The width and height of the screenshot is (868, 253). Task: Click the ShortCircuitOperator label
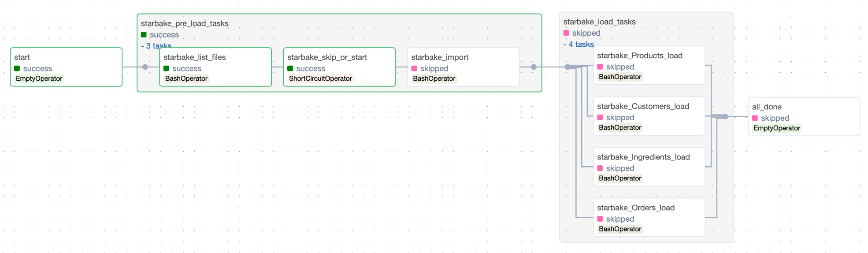click(320, 78)
